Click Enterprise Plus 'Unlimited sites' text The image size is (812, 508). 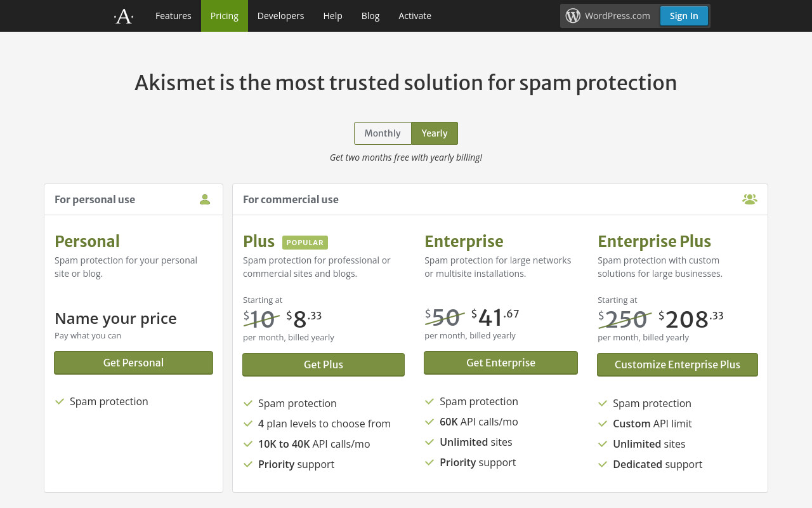coord(649,444)
